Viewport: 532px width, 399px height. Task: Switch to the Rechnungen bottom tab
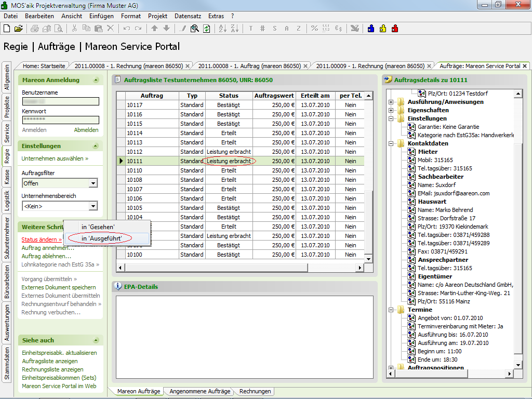[255, 391]
